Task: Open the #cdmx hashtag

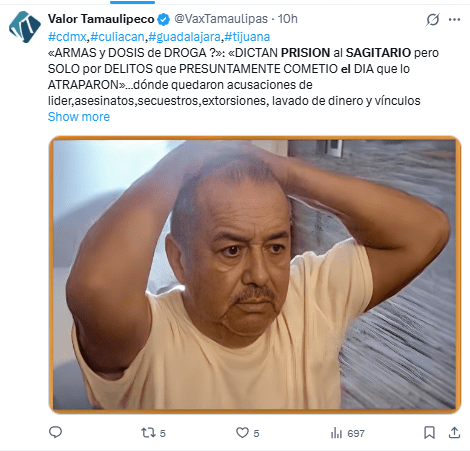Action: 67,37
